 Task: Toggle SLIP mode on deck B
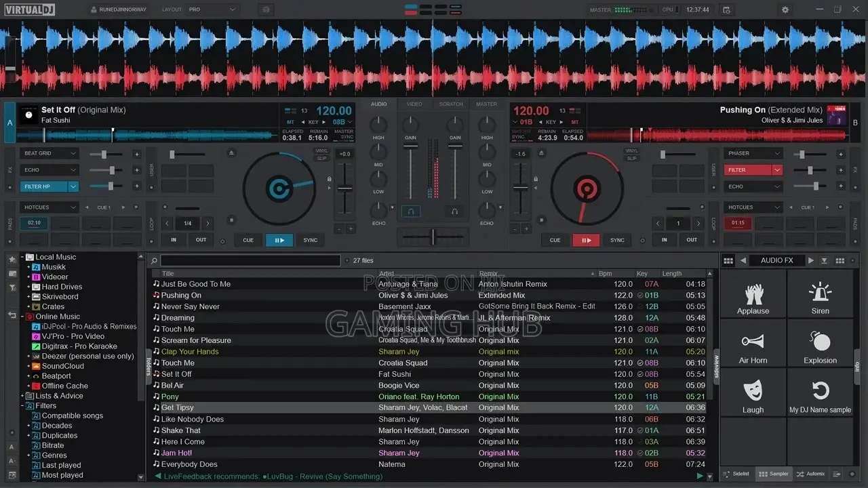[631, 158]
